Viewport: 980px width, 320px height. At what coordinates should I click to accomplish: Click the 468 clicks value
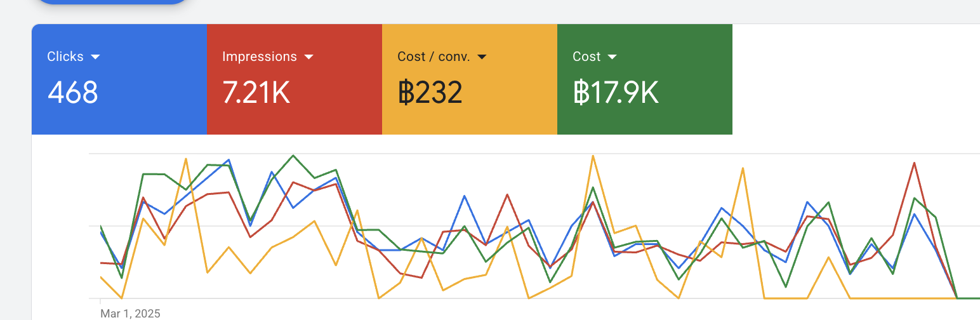72,93
